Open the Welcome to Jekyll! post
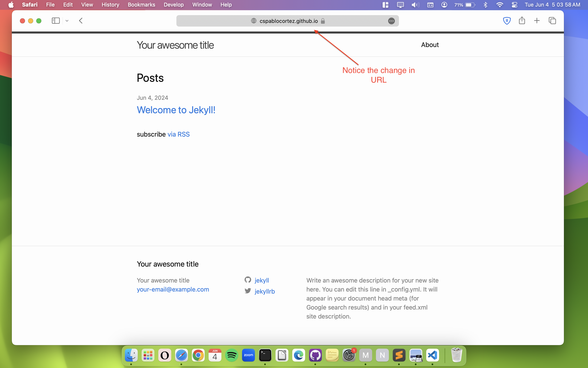The height and width of the screenshot is (368, 588). coord(176,110)
